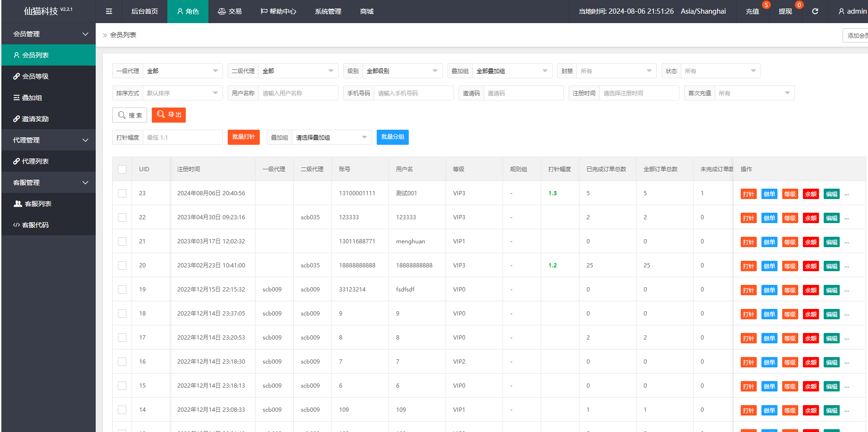Image resolution: width=868 pixels, height=432 pixels.
Task: Check the checkbox for UID 20
Action: [x=122, y=266]
